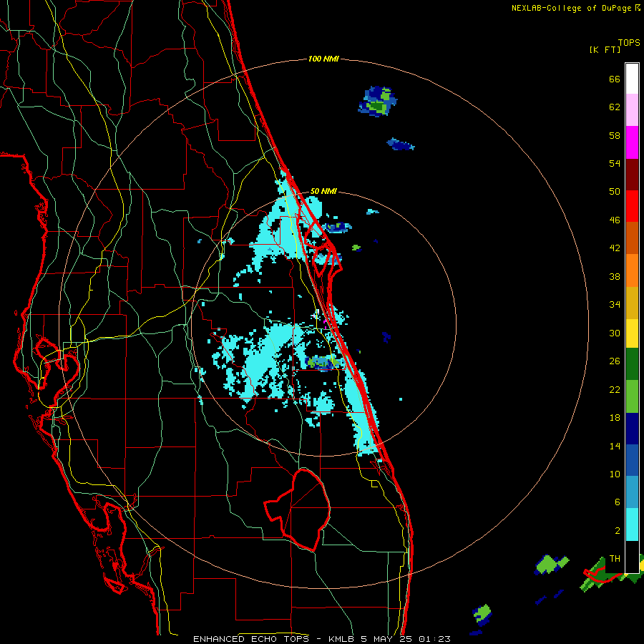644x644 pixels.
Task: Click legend value "30"
Action: [615, 333]
